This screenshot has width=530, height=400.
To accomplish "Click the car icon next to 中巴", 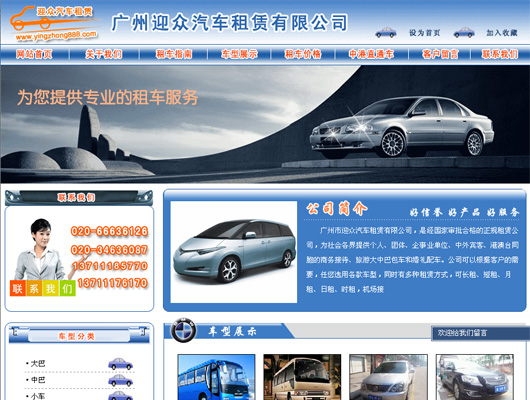I will (120, 380).
